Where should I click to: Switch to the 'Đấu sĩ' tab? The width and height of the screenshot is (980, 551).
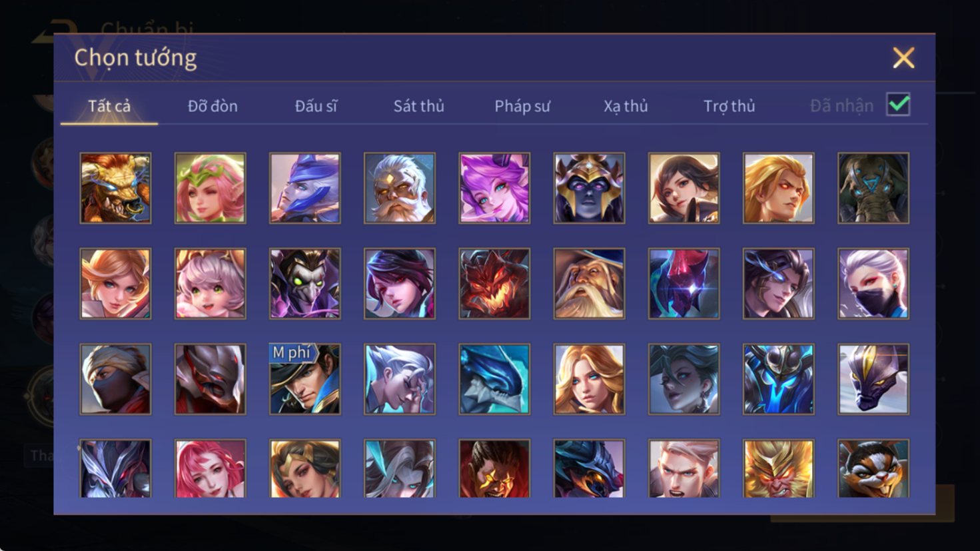(x=316, y=106)
